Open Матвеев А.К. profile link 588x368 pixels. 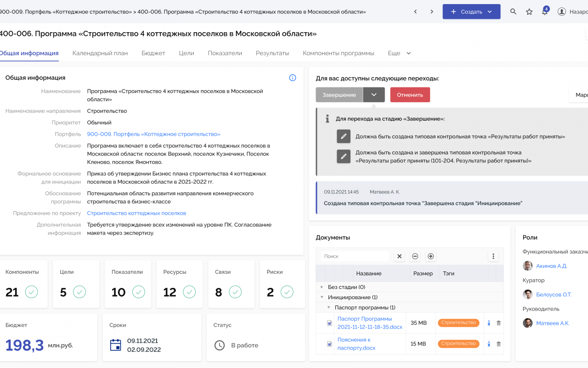(x=553, y=323)
